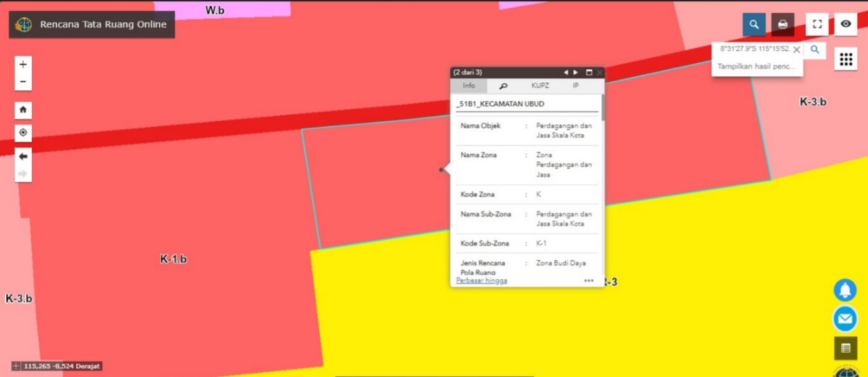868x377 pixels.
Task: Go to the default home extent
Action: (23, 110)
